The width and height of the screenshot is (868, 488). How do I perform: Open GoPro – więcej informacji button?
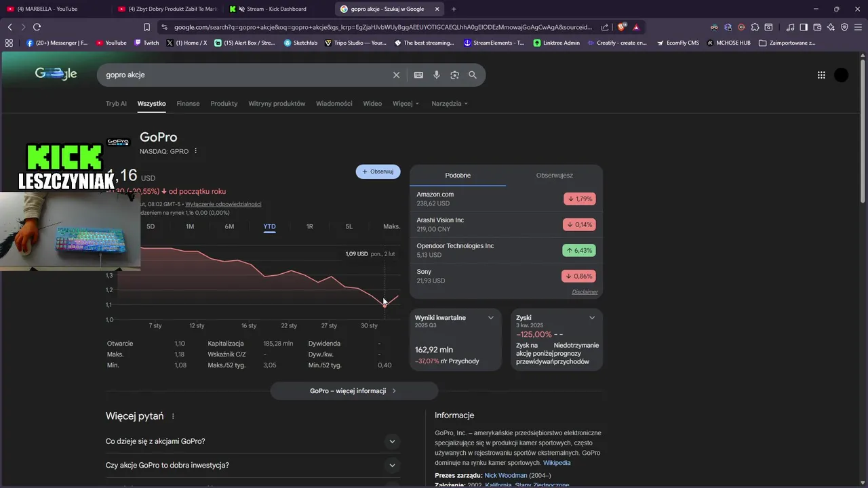[354, 391]
